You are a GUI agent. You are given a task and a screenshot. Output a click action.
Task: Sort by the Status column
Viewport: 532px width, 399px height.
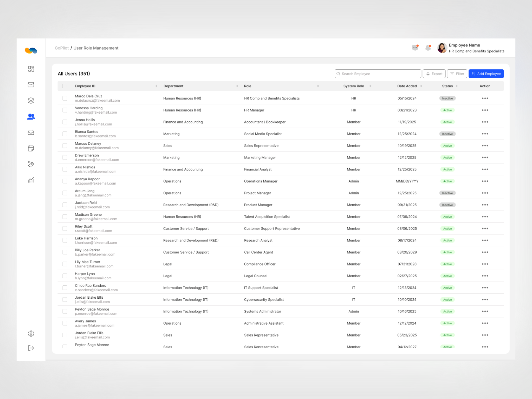pyautogui.click(x=456, y=86)
